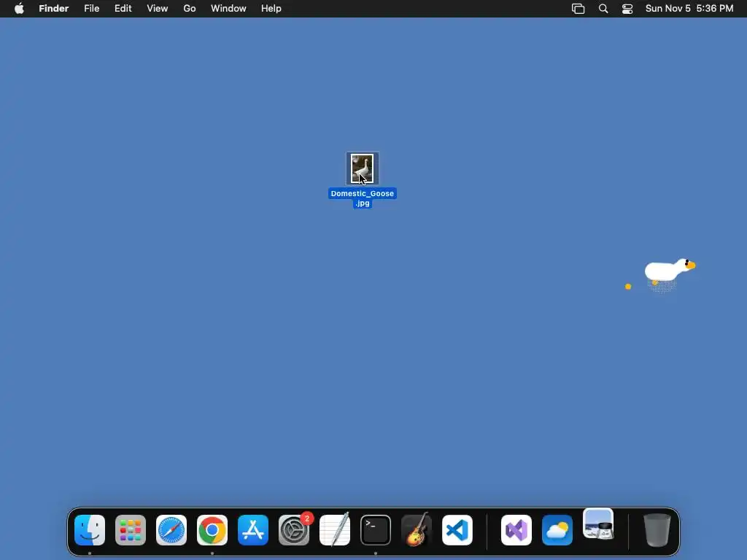The image size is (747, 560).
Task: Open the Go menu
Action: tap(190, 9)
